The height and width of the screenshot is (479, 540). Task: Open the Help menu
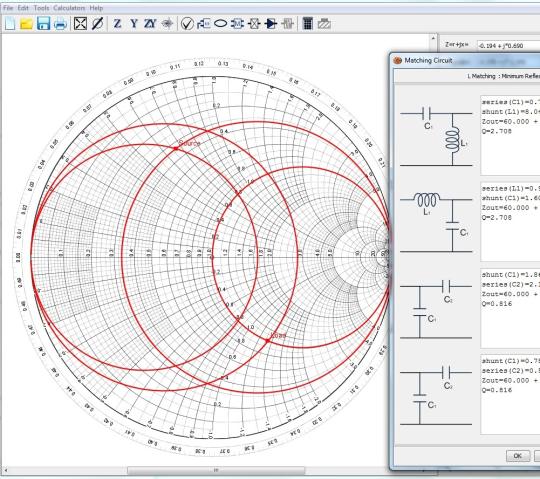coord(96,8)
